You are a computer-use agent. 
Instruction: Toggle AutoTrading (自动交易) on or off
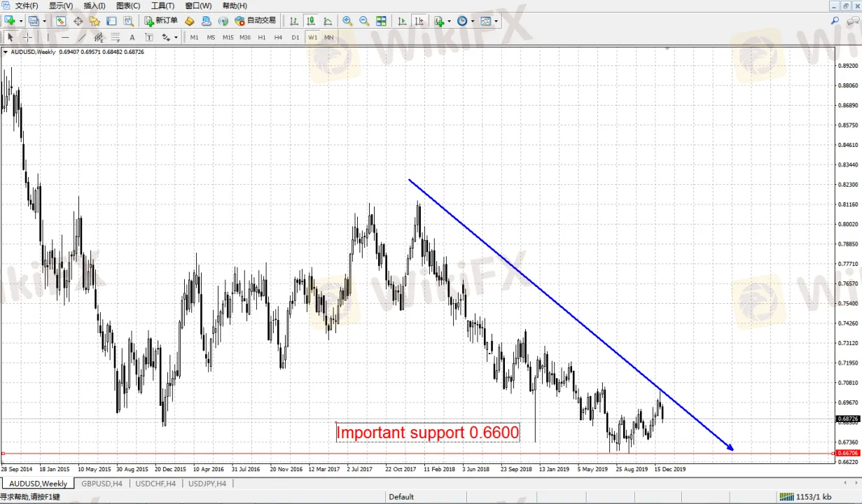point(256,21)
